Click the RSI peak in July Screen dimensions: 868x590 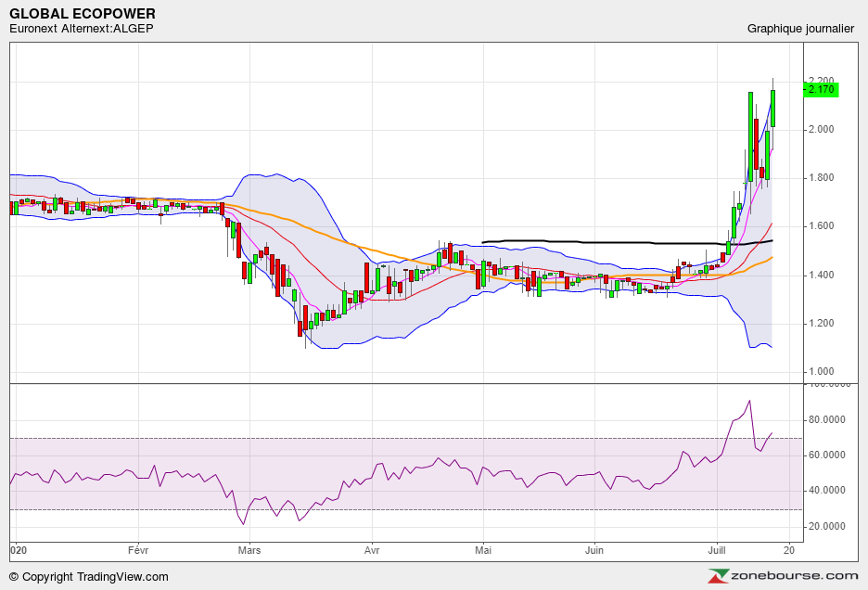click(749, 401)
